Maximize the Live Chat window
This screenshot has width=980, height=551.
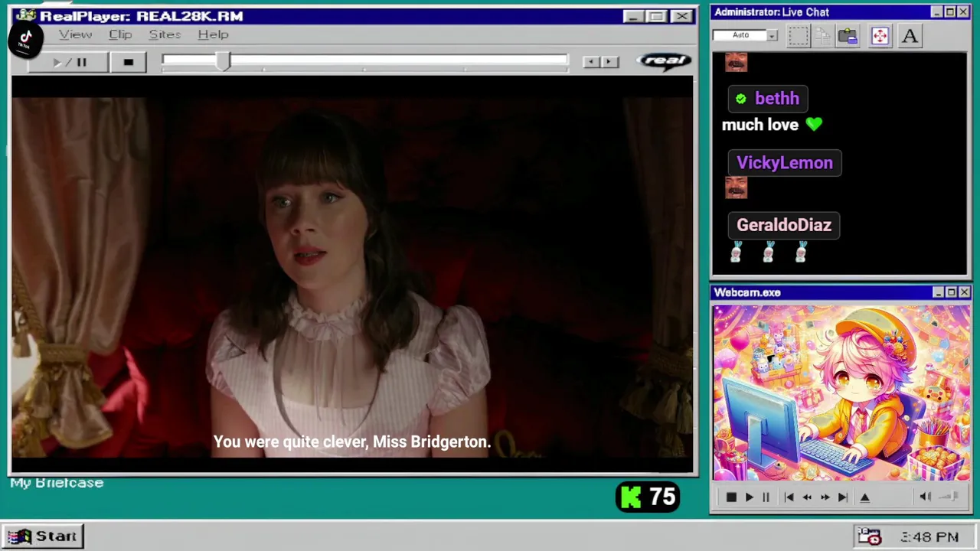949,12
